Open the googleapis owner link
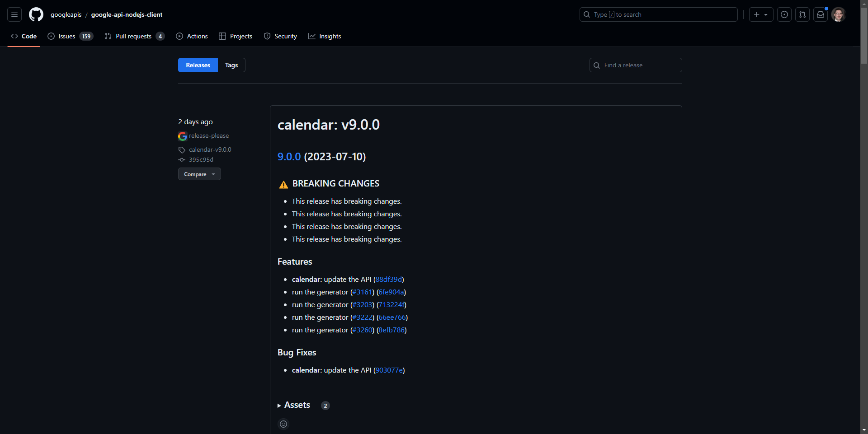The height and width of the screenshot is (434, 868). [x=66, y=14]
